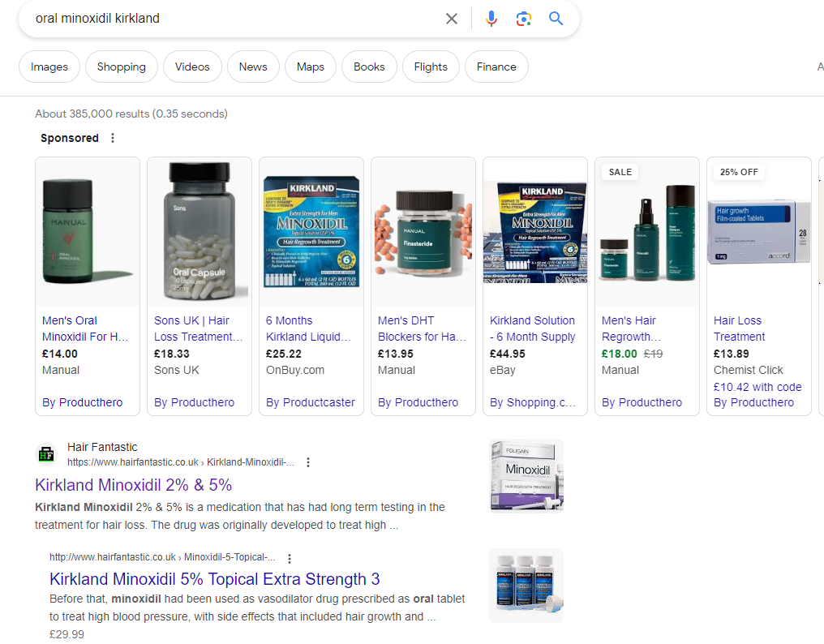Switch to the Books filter
824x644 pixels.
tap(370, 67)
